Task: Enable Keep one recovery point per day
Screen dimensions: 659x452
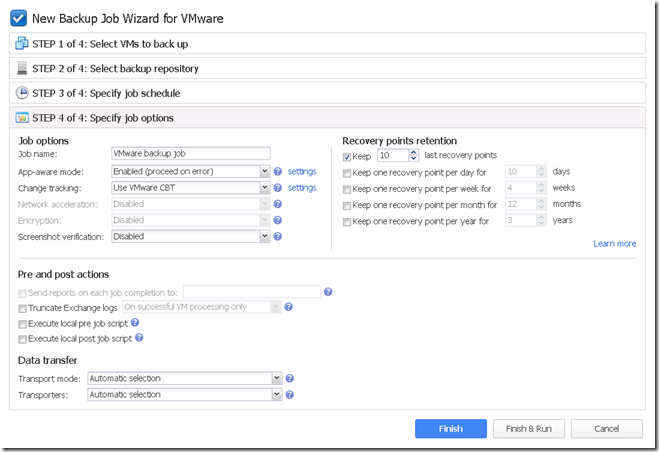Action: click(x=347, y=173)
